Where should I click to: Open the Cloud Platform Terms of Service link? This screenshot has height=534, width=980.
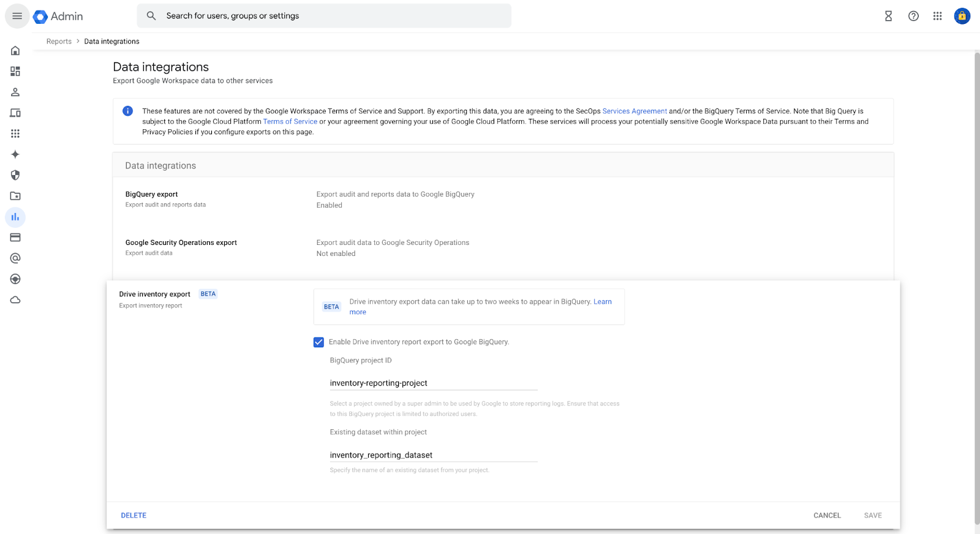point(290,122)
